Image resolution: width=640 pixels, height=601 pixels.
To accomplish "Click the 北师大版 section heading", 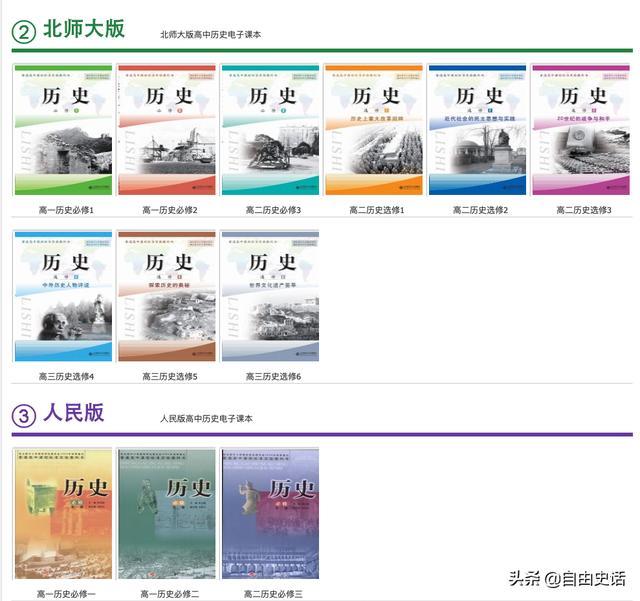I will tap(84, 29).
